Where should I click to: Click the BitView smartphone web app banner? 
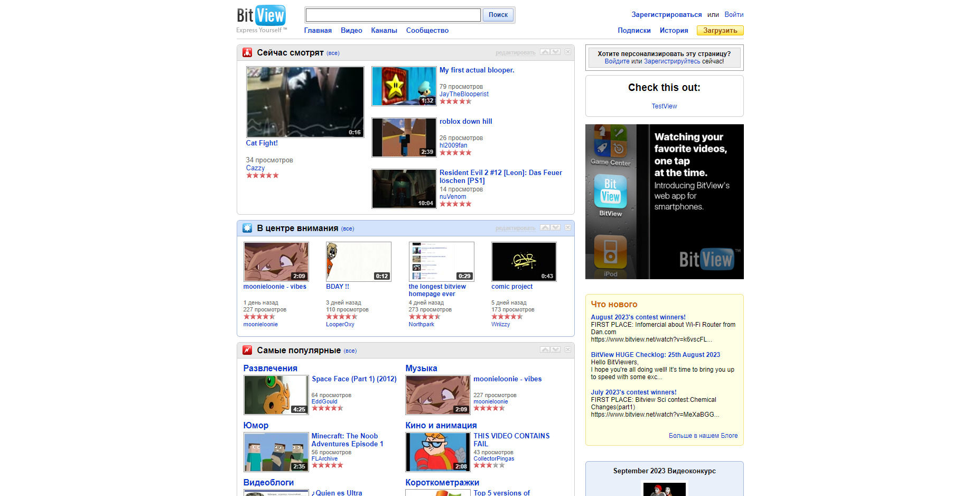(x=665, y=201)
